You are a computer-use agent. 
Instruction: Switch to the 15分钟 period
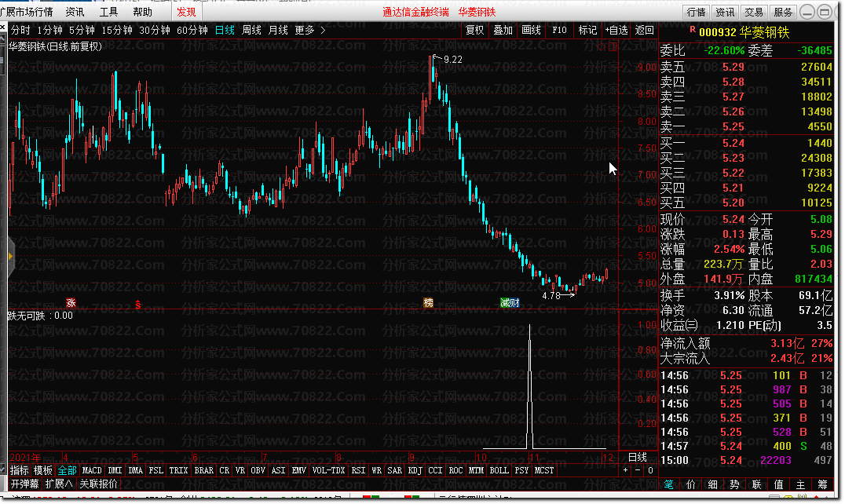[117, 30]
